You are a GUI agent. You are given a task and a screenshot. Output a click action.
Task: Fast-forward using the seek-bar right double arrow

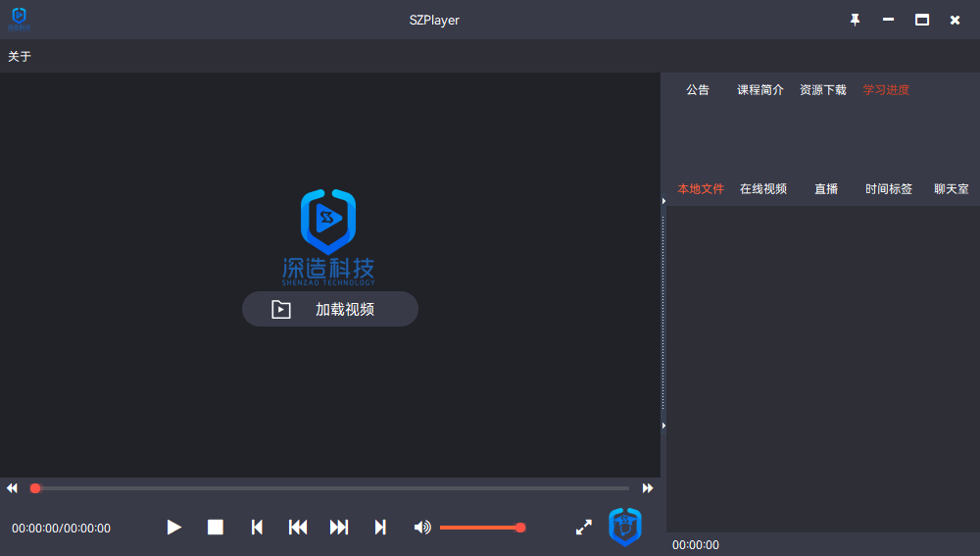[x=648, y=487]
